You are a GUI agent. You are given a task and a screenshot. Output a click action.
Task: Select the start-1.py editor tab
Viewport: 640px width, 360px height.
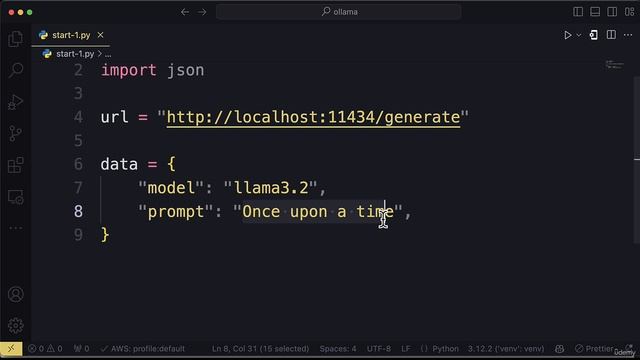71,35
